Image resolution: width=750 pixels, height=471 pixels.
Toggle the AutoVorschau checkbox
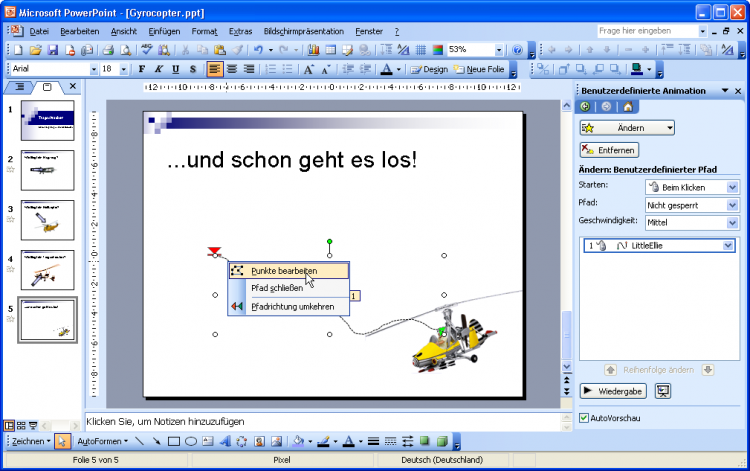(585, 418)
